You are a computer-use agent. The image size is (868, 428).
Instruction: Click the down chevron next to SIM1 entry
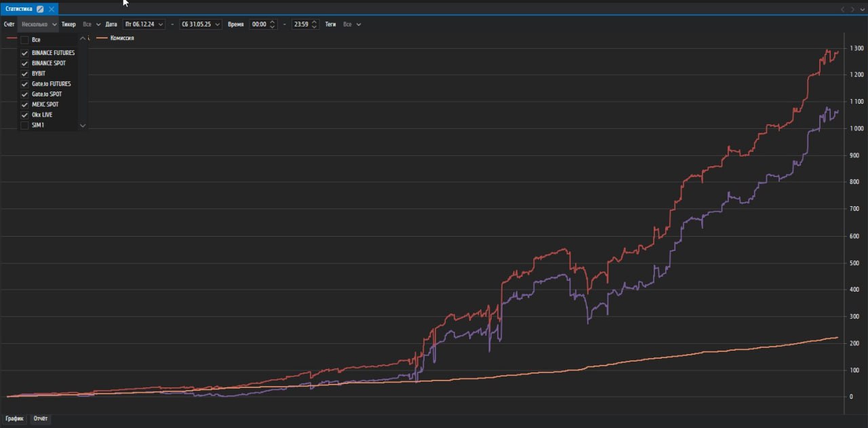[x=83, y=125]
